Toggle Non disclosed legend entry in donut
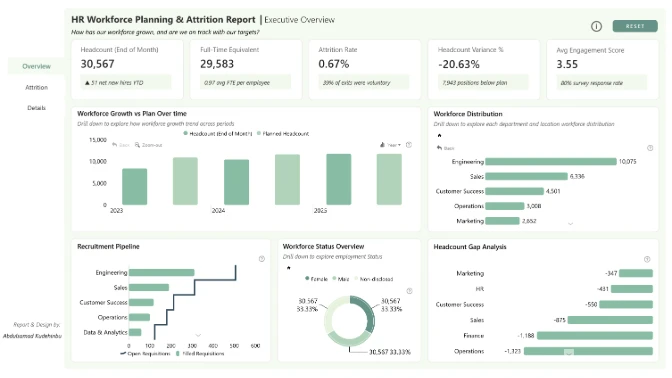Screen dimensions: 672x378 click(x=373, y=279)
